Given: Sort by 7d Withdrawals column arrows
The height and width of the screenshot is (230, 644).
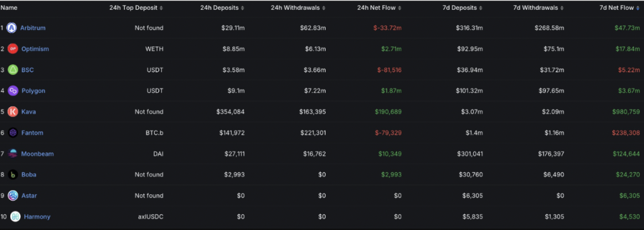Looking at the screenshot, I should click(562, 8).
